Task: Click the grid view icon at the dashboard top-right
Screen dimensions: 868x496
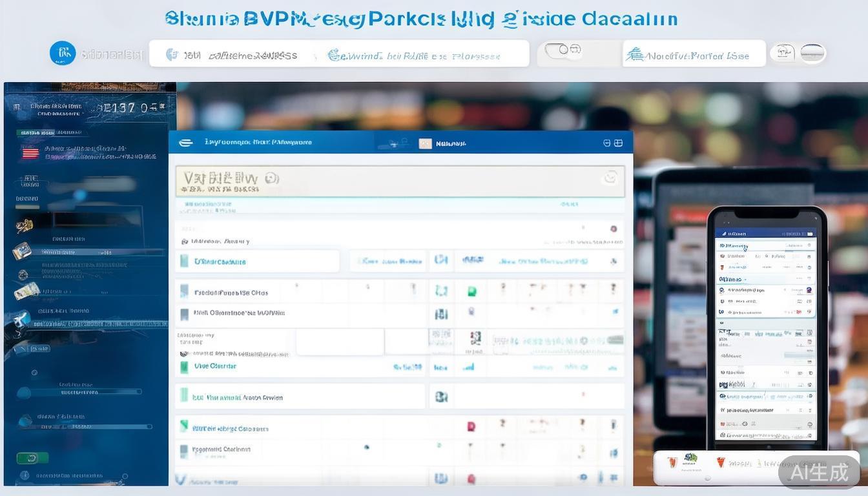Action: click(x=619, y=143)
